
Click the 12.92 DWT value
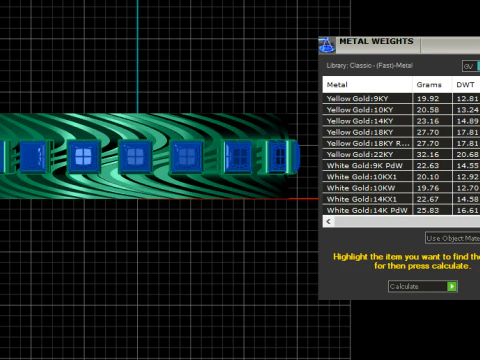(x=468, y=177)
